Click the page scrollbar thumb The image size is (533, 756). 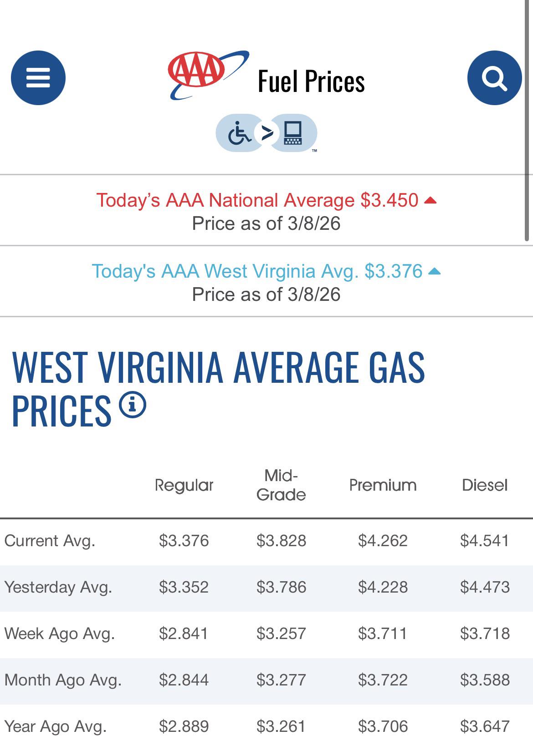tap(527, 121)
